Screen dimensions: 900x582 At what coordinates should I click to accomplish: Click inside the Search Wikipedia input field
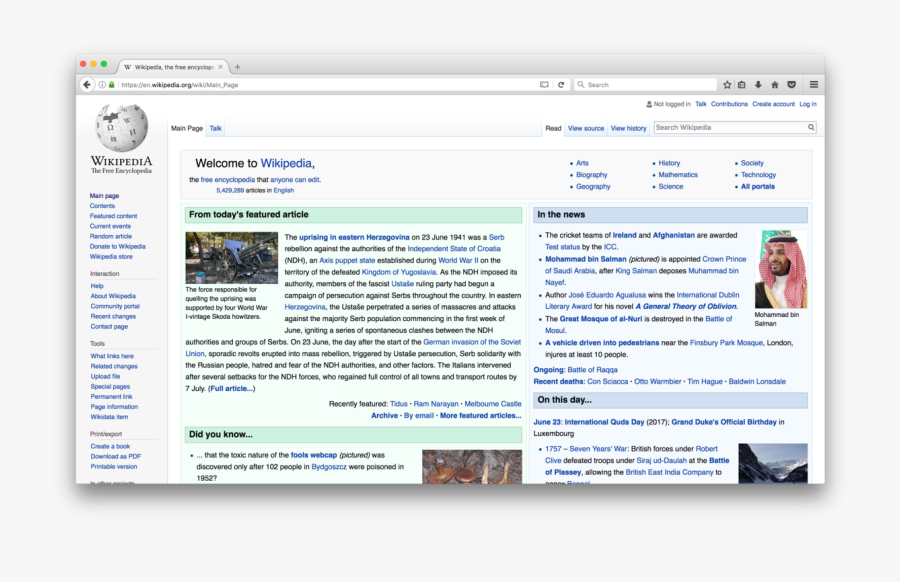tap(730, 127)
